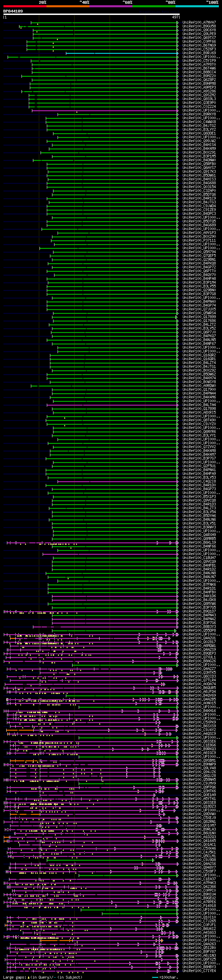The image size is (222, 980).
Task: Select the label UniRef100_C0Z224
Action: pyautogui.click(x=199, y=106)
